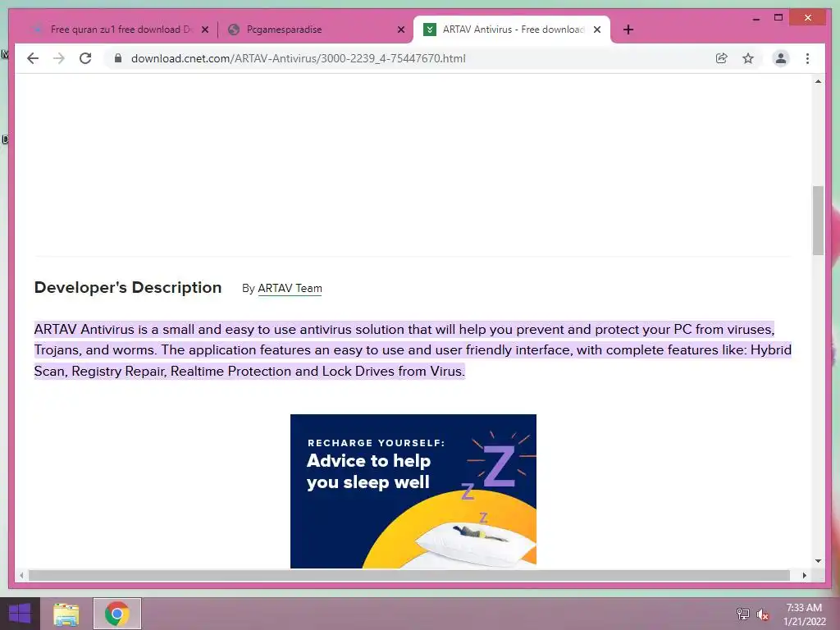Screen dimensions: 840x630
Task: Click the horizontal scrollbar right arrow
Action: pos(804,575)
